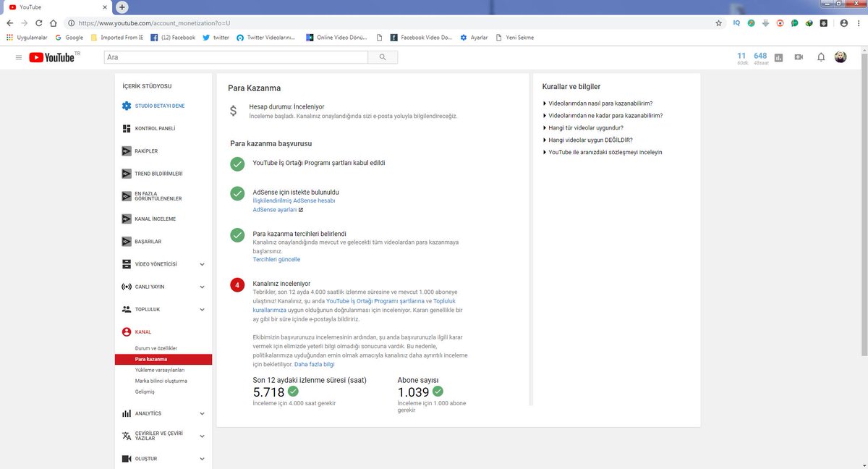Click the red camera extension icon

[780, 23]
